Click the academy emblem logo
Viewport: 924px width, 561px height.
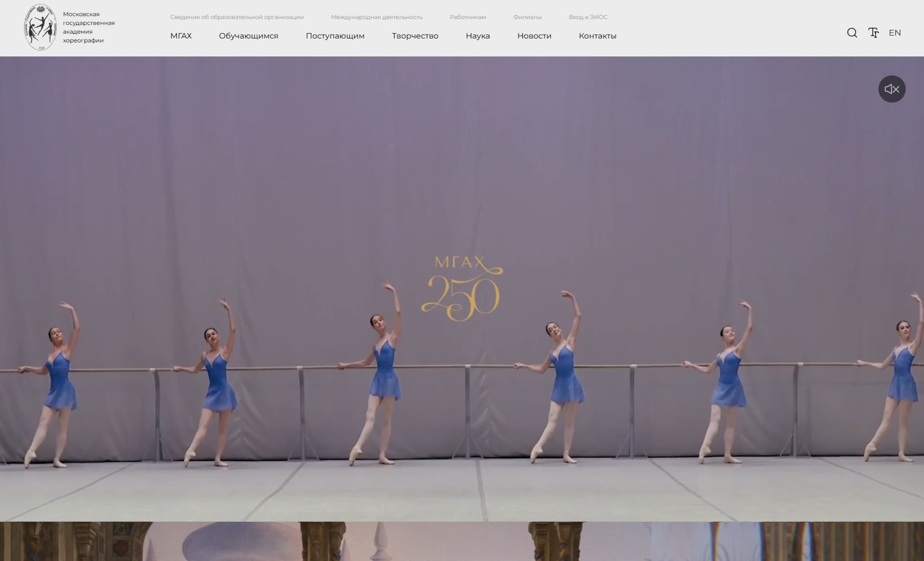[40, 27]
